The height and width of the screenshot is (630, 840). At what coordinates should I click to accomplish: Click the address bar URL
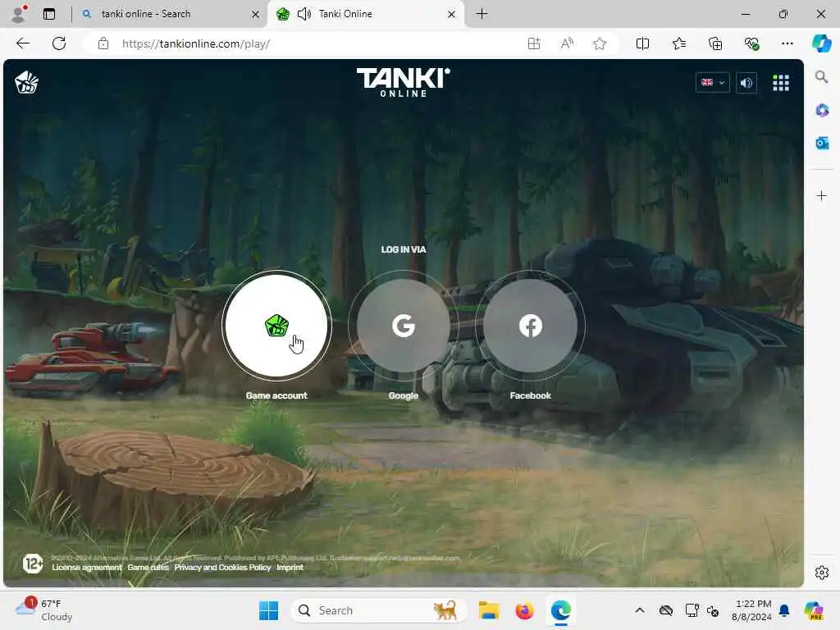196,43
